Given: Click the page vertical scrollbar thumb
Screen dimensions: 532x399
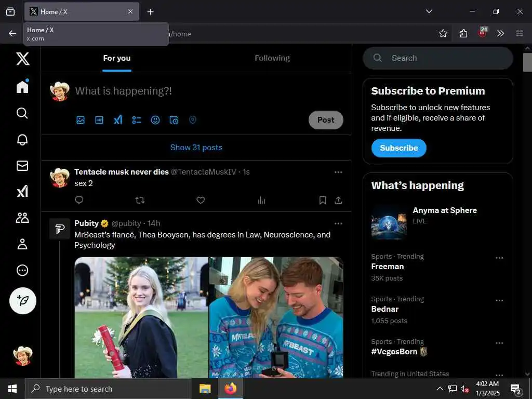Looking at the screenshot, I should click(527, 62).
